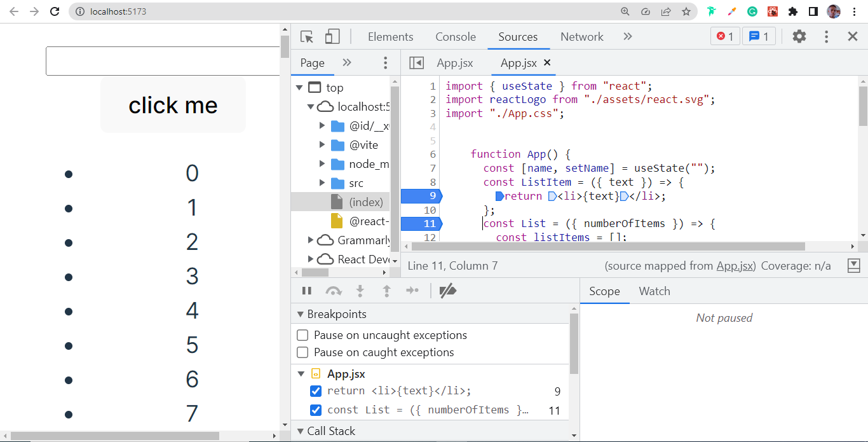Disable the line 11 const List breakpoint checkbox

click(315, 410)
